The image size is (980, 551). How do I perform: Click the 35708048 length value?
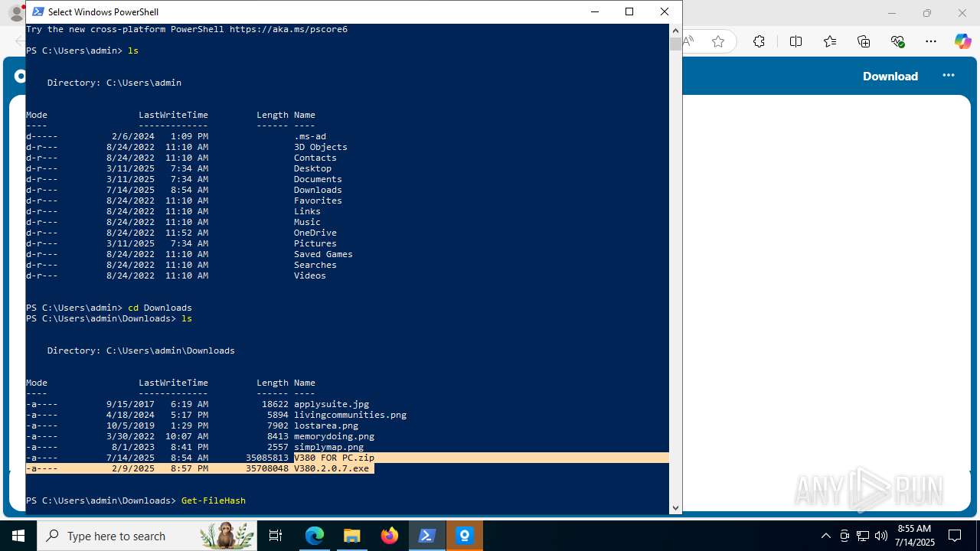[267, 468]
